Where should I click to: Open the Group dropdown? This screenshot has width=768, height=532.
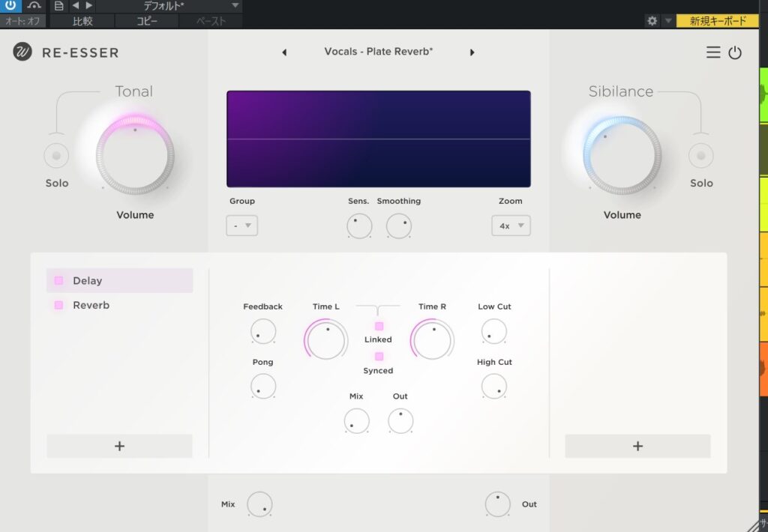pyautogui.click(x=241, y=226)
